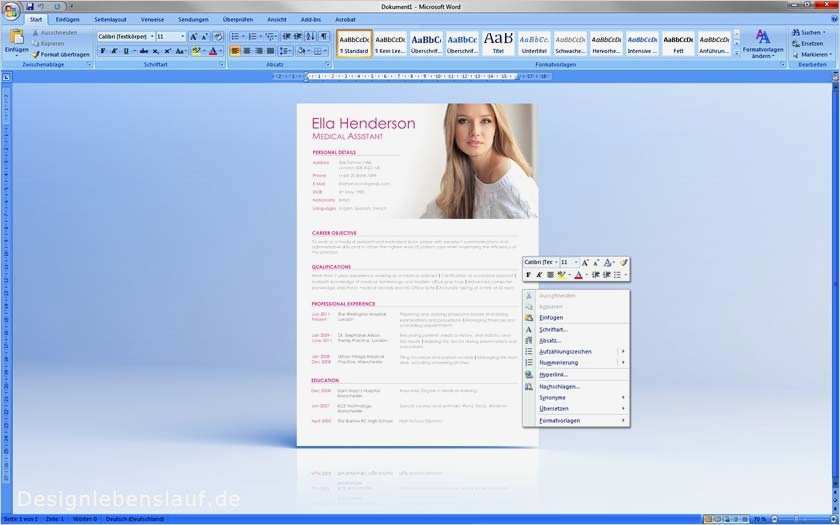Click the Suchen find icon
The height and width of the screenshot is (525, 840).
point(812,33)
